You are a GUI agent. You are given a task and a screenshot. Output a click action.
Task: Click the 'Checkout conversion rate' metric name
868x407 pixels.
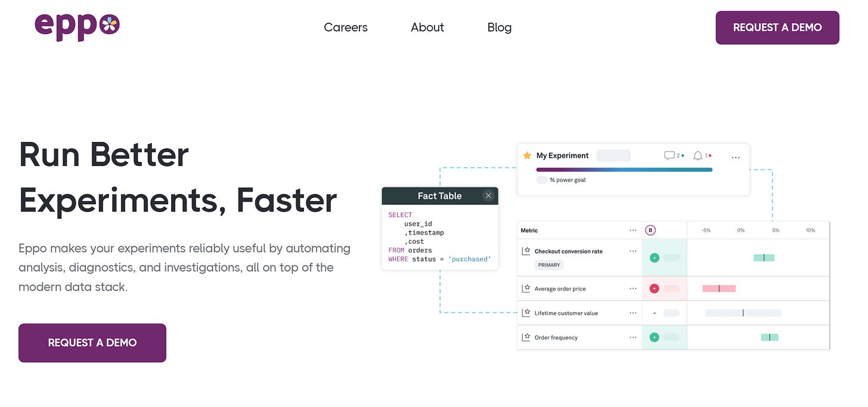[569, 251]
